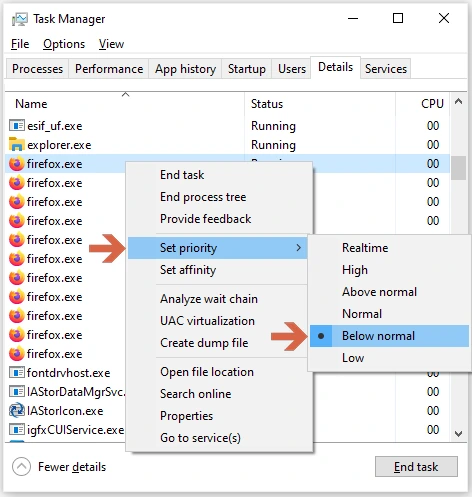Switch to the Services tab
This screenshot has width=472, height=497.
pos(386,69)
